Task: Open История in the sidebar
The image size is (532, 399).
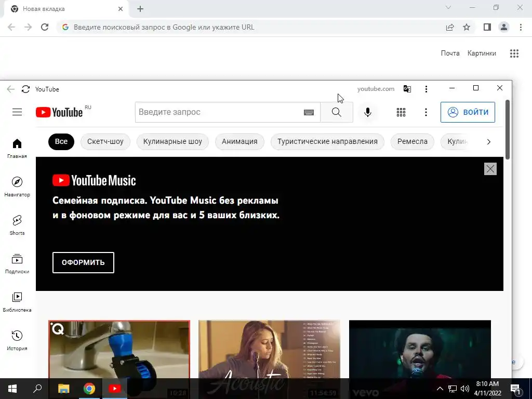Action: coord(17,340)
